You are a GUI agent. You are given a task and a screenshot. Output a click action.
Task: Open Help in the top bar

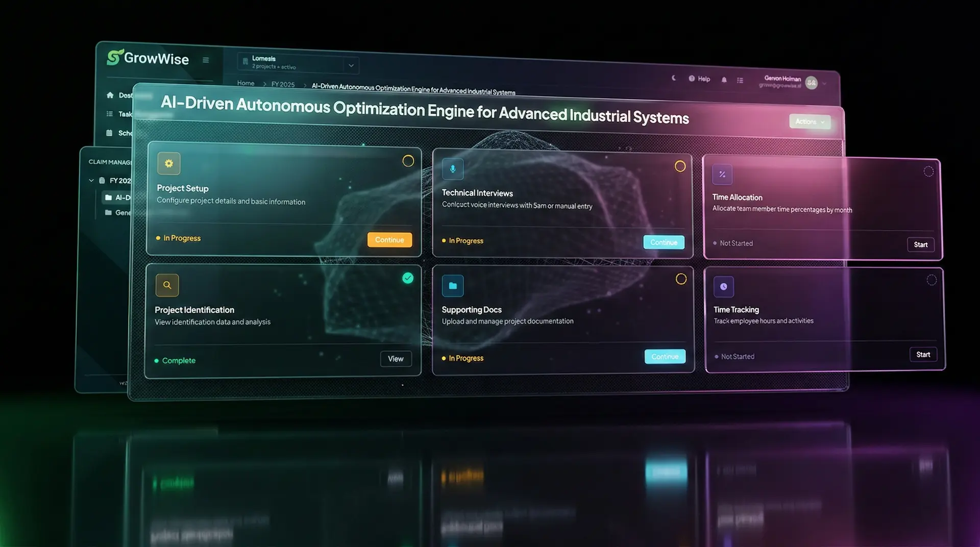click(x=699, y=79)
